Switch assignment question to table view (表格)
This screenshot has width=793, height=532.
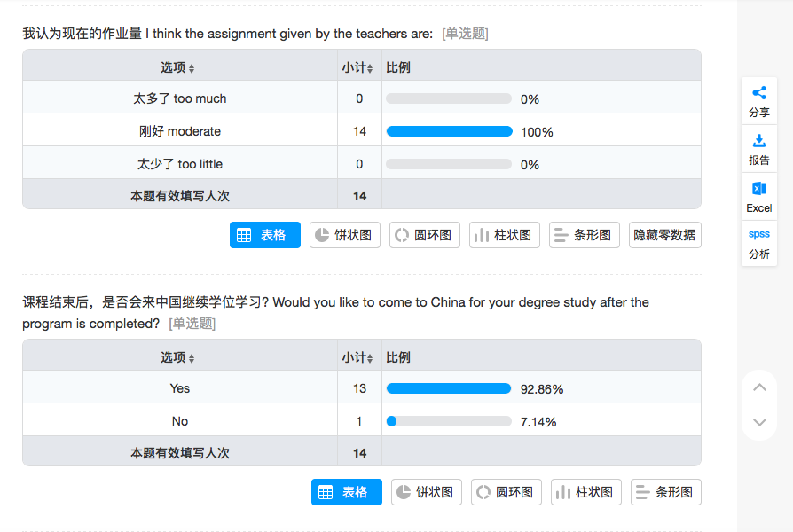click(265, 235)
